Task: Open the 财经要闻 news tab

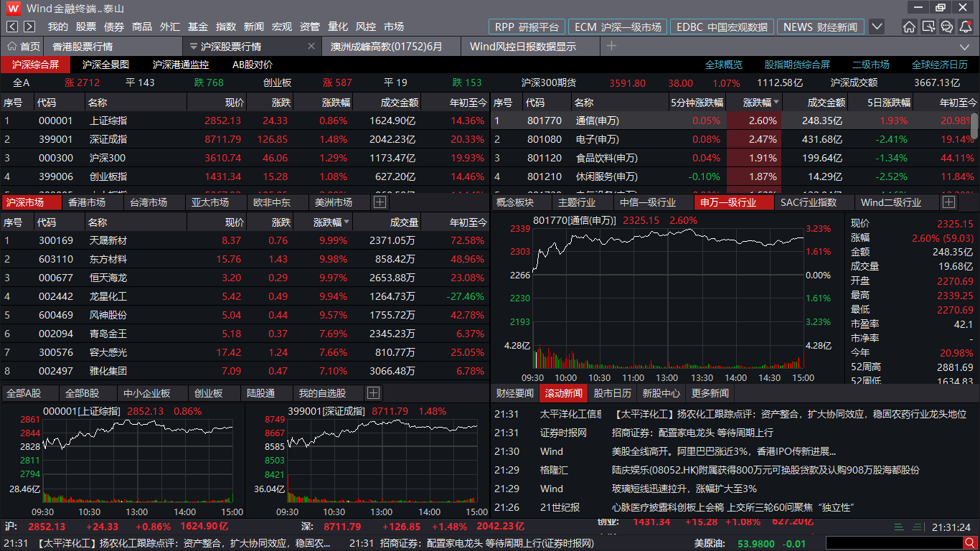Action: (x=515, y=392)
